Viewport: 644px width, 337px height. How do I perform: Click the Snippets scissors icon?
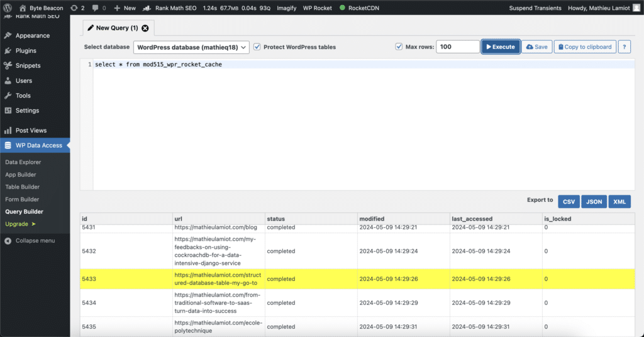point(8,65)
